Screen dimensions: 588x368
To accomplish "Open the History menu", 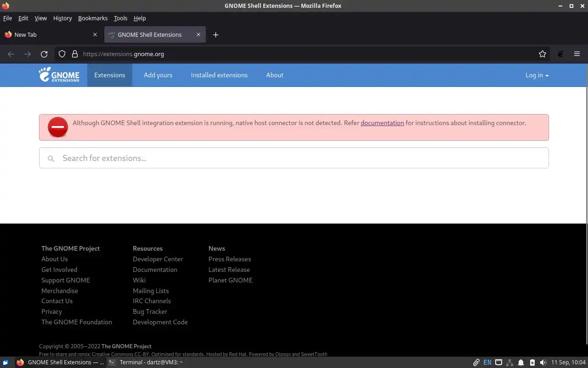I will tap(62, 18).
